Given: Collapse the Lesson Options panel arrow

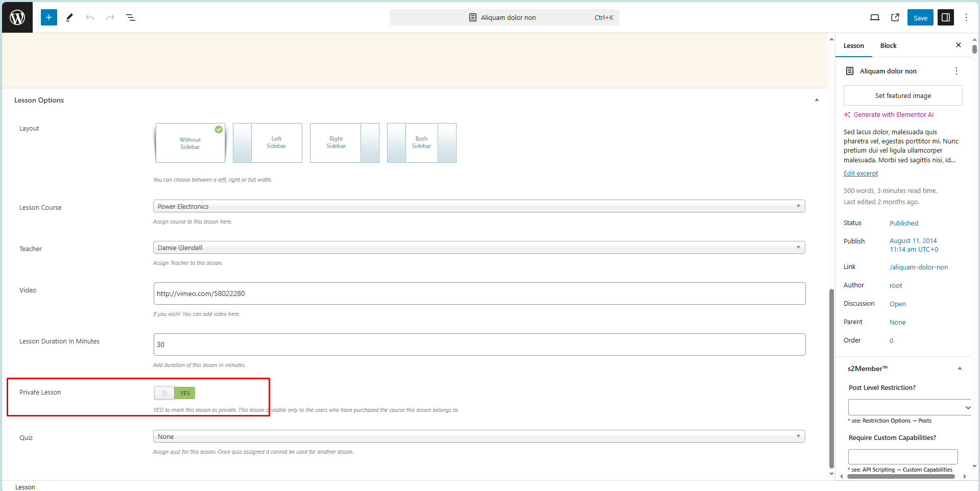Looking at the screenshot, I should [817, 100].
